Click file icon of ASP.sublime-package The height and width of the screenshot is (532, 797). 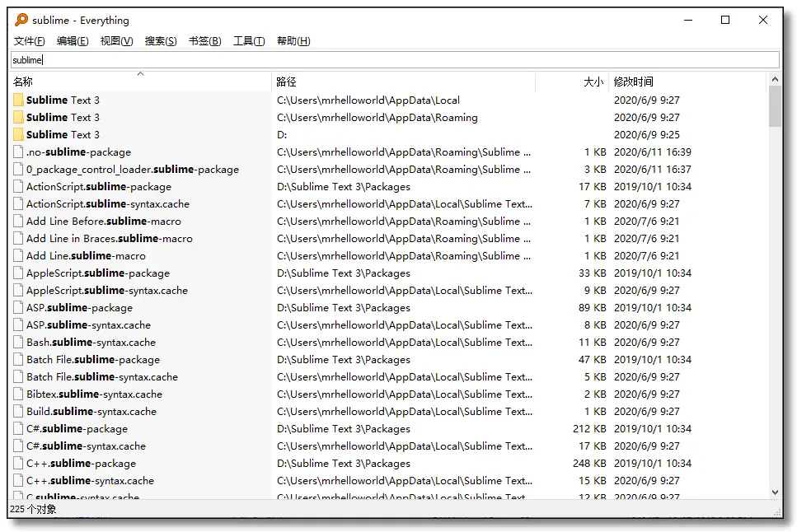click(18, 307)
